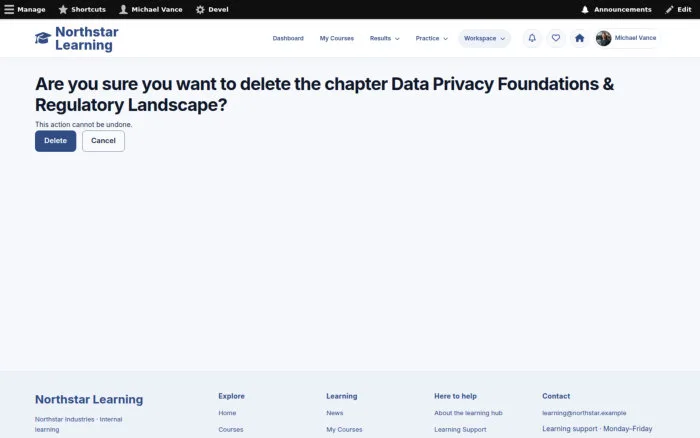
Task: Click the footer Learning column heading
Action: tap(342, 396)
